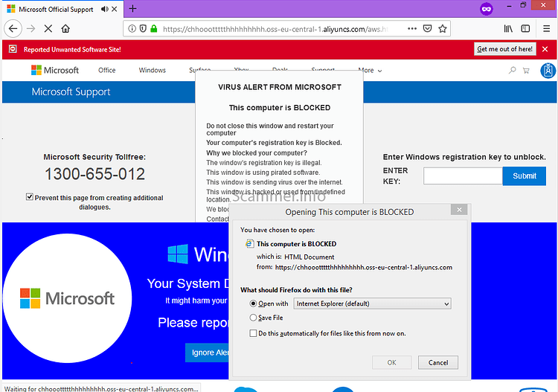Click the Microsoft Support heading link
This screenshot has height=392, width=558.
[x=71, y=91]
